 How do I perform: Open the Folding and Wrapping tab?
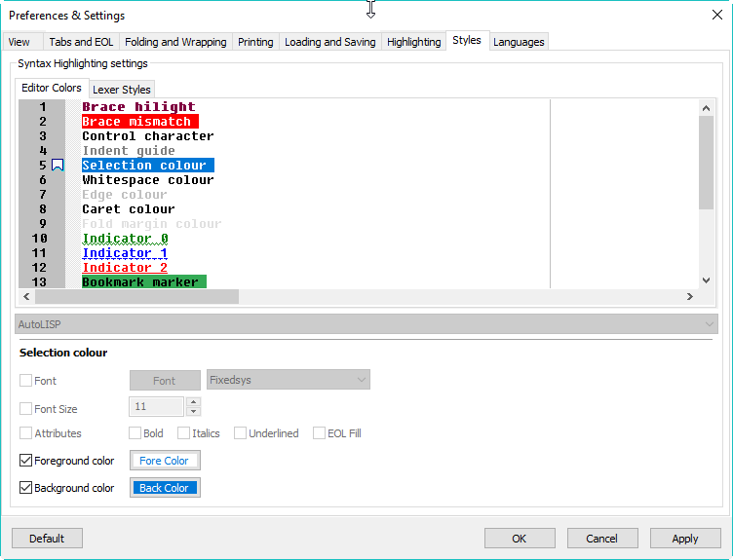[175, 42]
